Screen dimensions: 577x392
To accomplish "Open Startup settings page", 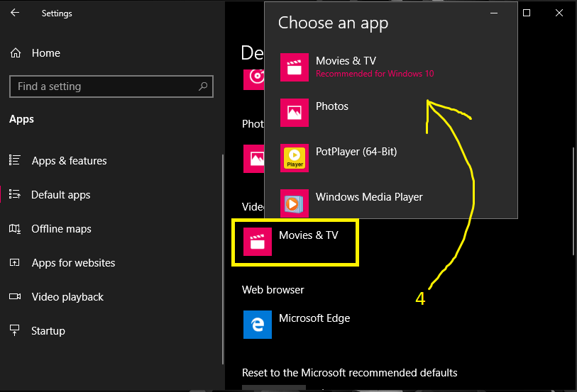I will click(x=48, y=331).
